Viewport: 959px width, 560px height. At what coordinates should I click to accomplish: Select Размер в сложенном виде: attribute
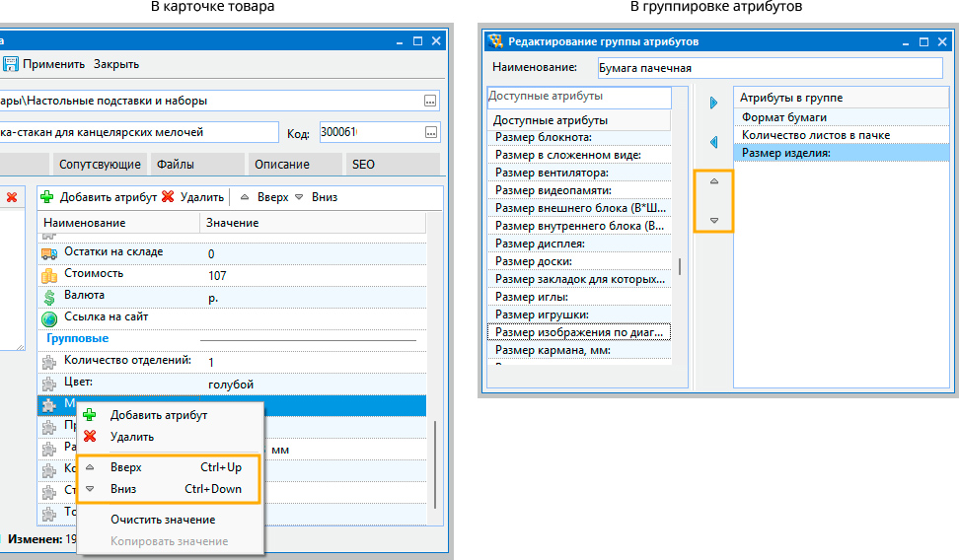[579, 155]
